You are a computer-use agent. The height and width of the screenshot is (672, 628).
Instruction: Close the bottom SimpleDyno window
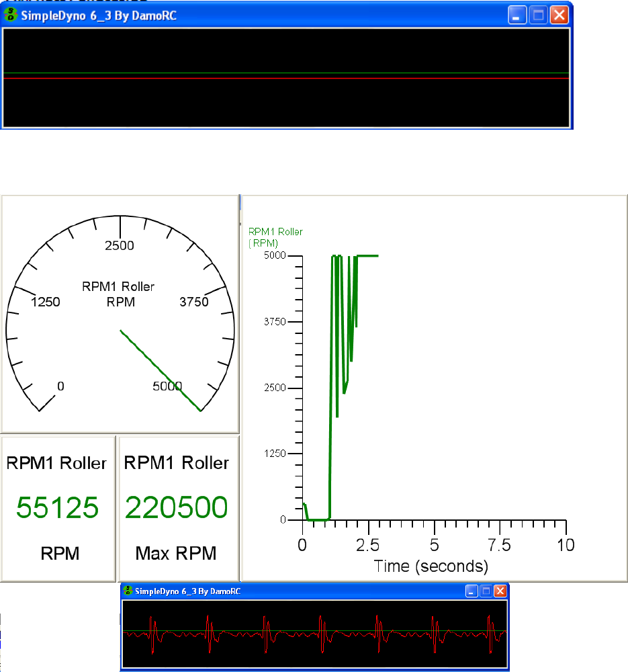500,591
